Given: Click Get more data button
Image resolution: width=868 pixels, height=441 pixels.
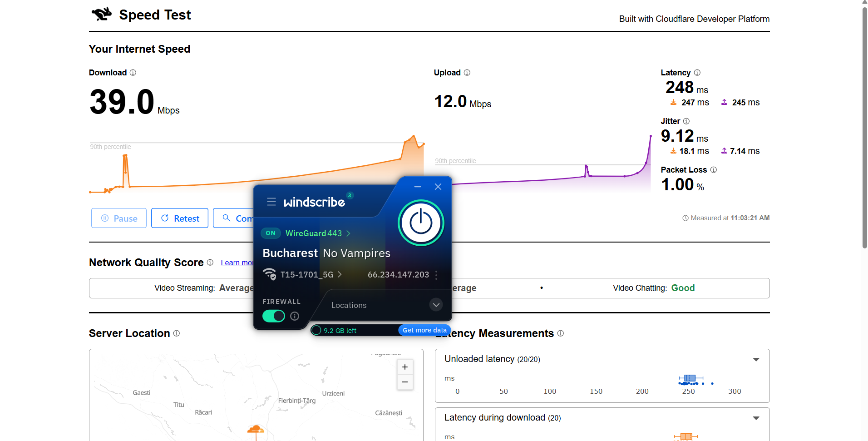Looking at the screenshot, I should (x=424, y=330).
